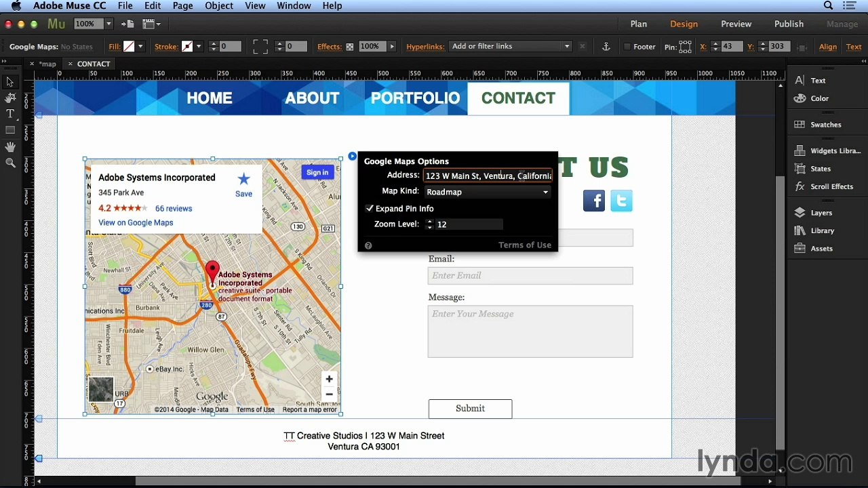The height and width of the screenshot is (488, 868).
Task: Expand the opacity slider arrow
Action: (x=391, y=47)
